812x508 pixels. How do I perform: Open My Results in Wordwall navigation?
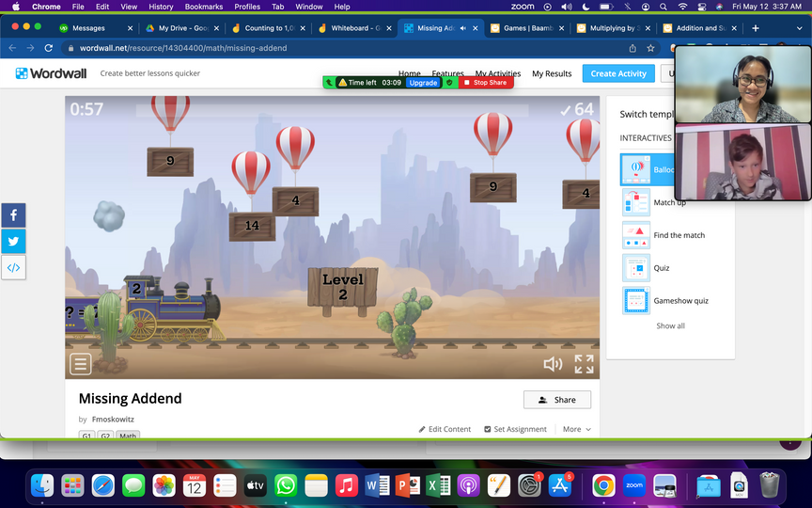pos(552,73)
